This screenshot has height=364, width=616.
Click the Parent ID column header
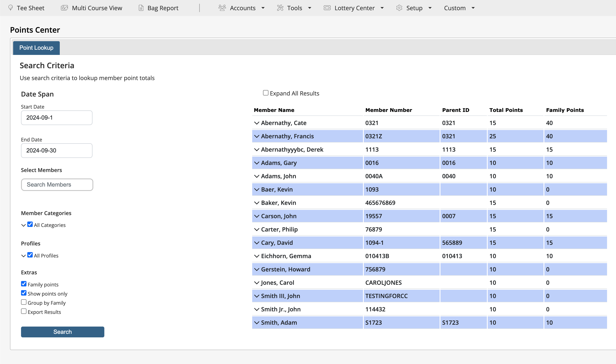tap(456, 110)
